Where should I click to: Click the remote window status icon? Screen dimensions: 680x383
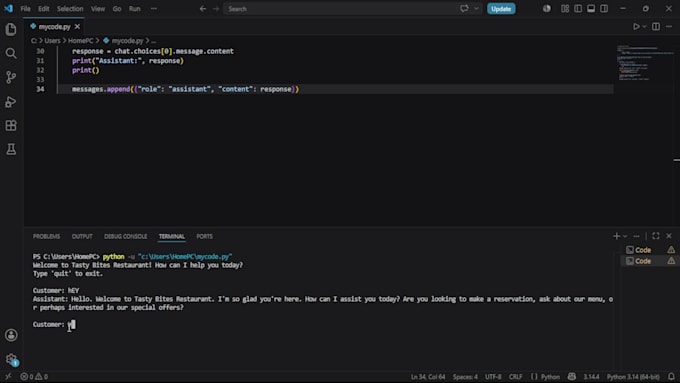pos(8,376)
